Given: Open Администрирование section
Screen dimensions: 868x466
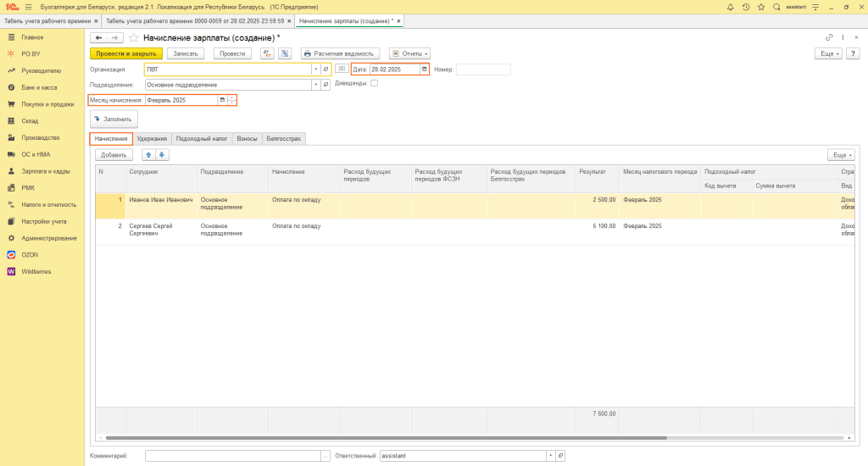Looking at the screenshot, I should pos(48,238).
